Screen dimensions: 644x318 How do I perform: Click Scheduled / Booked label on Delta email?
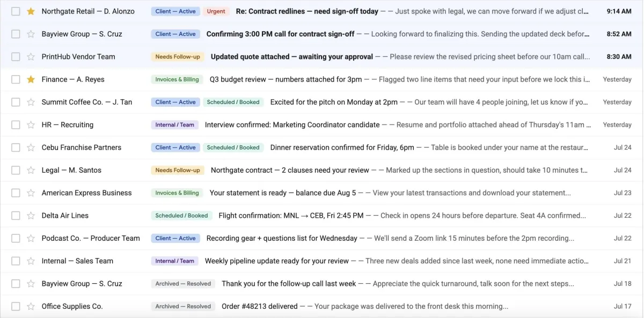181,216
